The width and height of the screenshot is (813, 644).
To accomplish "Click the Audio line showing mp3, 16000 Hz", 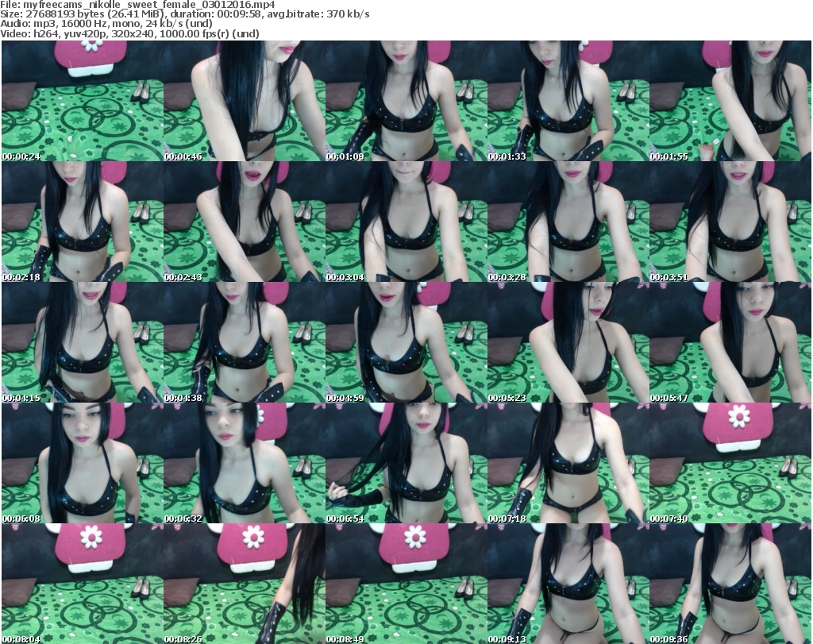I will click(106, 23).
